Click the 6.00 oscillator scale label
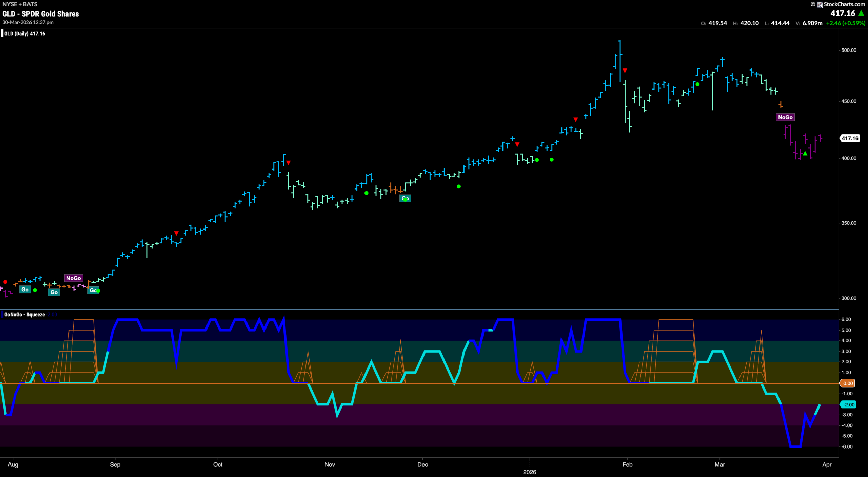 coord(846,319)
